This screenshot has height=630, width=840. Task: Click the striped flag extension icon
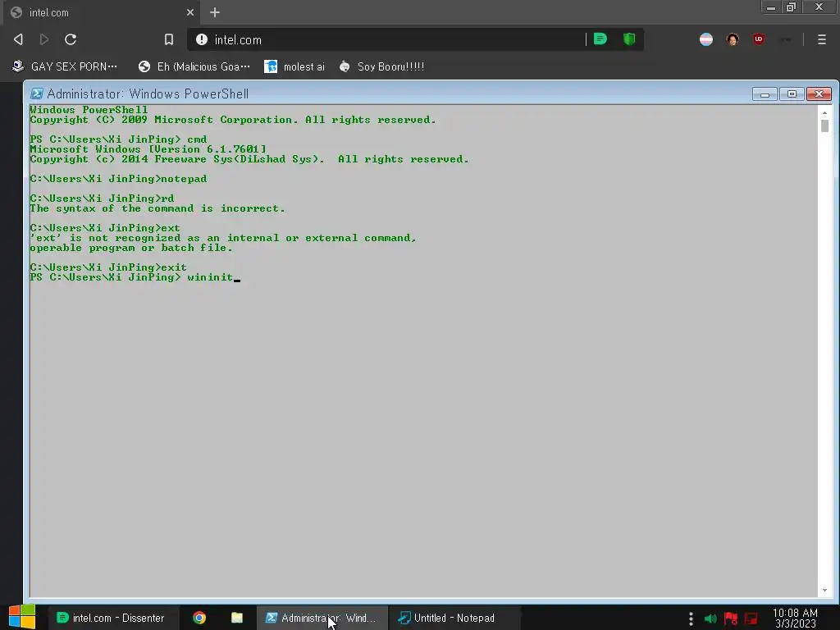tap(706, 39)
